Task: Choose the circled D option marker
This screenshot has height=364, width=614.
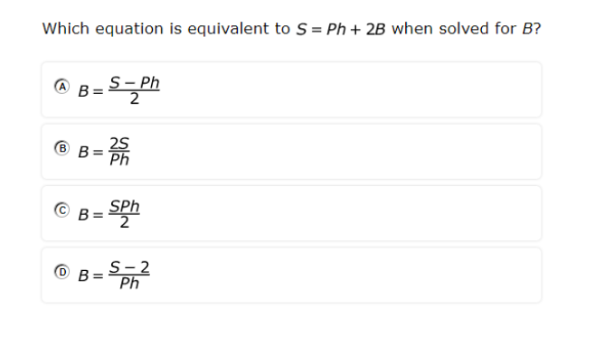Action: click(61, 273)
